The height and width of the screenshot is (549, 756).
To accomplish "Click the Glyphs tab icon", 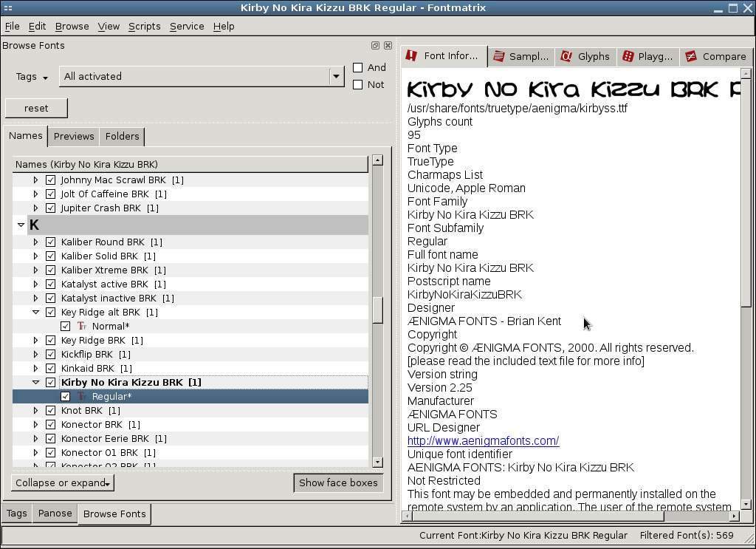I will [566, 56].
